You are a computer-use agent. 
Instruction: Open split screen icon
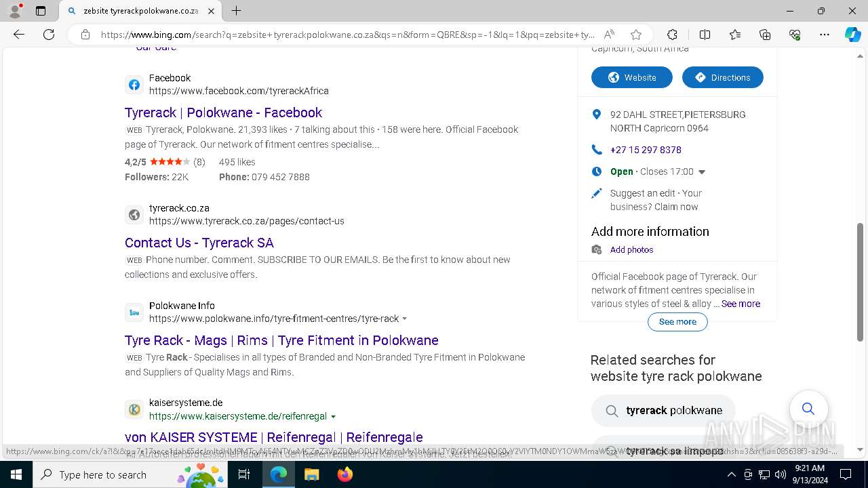click(705, 35)
